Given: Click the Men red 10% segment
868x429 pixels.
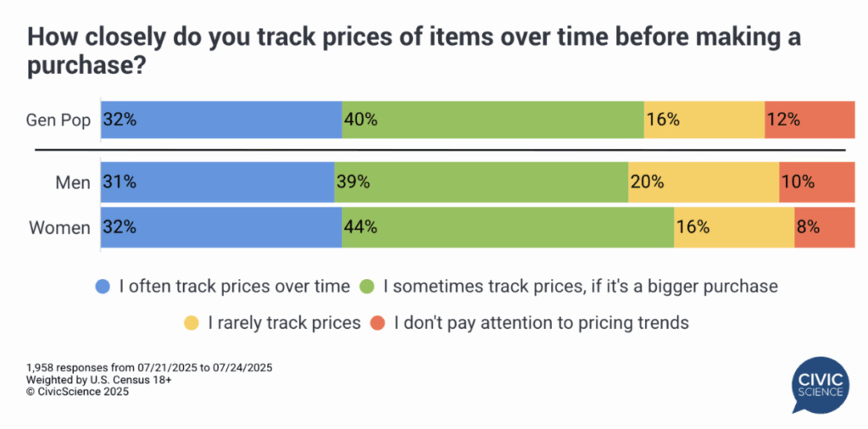Looking at the screenshot, I should click(816, 181).
